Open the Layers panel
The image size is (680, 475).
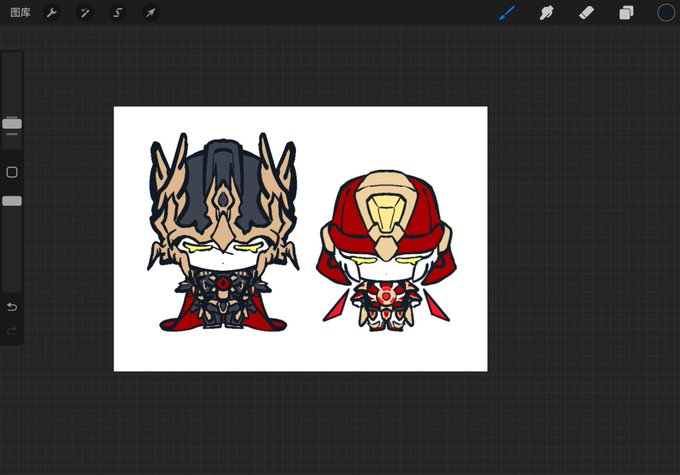626,13
